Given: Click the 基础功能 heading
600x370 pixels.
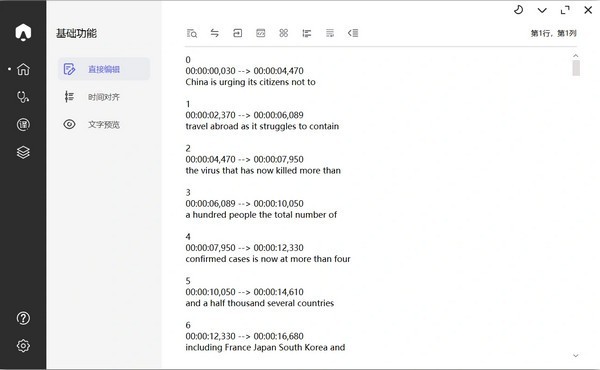Looking at the screenshot, I should (77, 33).
